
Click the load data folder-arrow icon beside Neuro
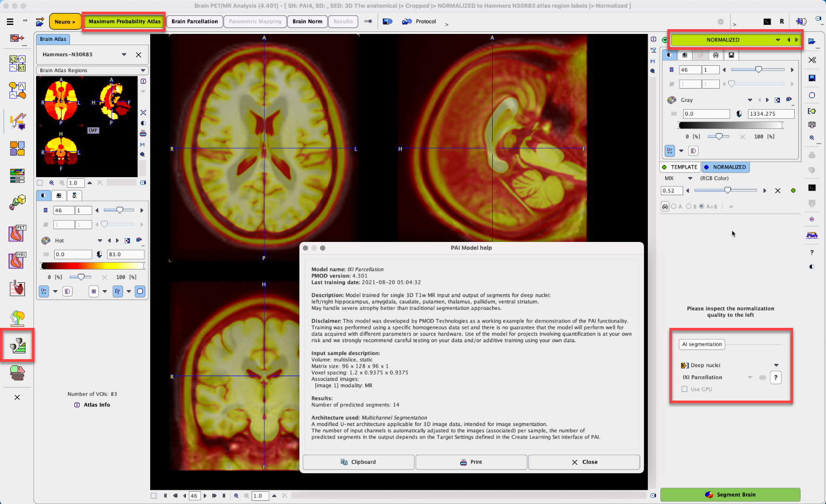click(x=40, y=22)
